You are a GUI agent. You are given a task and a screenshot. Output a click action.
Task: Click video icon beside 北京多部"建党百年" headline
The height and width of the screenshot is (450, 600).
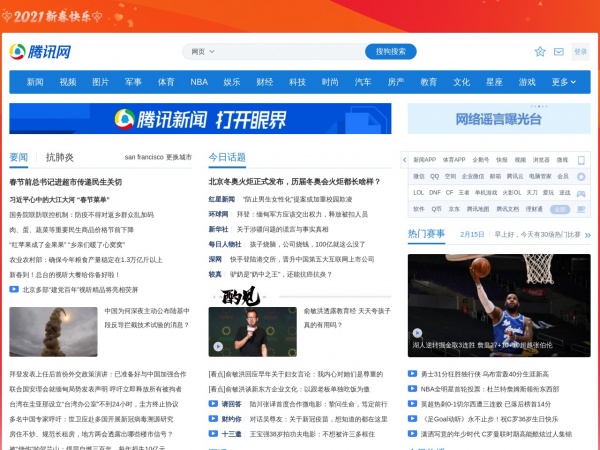tap(14, 289)
